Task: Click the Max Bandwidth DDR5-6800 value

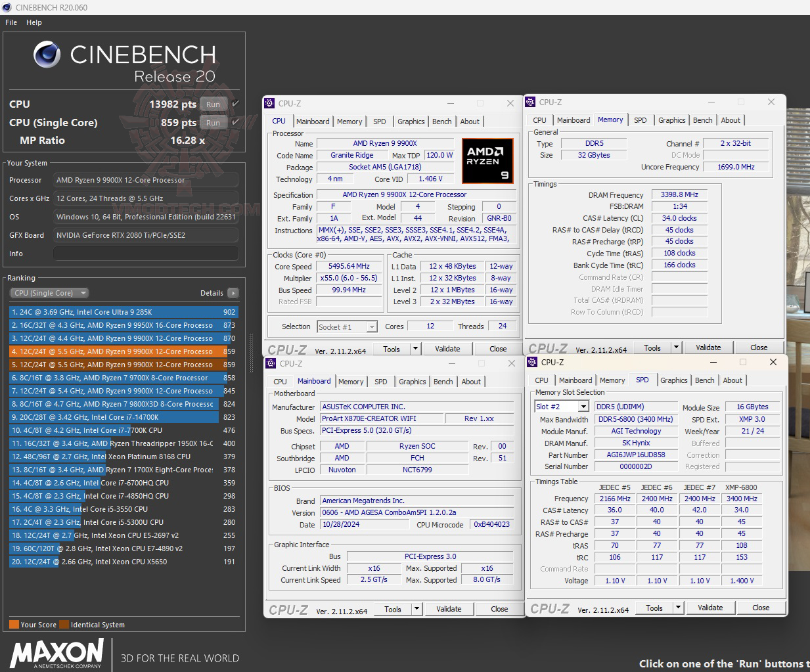Action: point(635,419)
